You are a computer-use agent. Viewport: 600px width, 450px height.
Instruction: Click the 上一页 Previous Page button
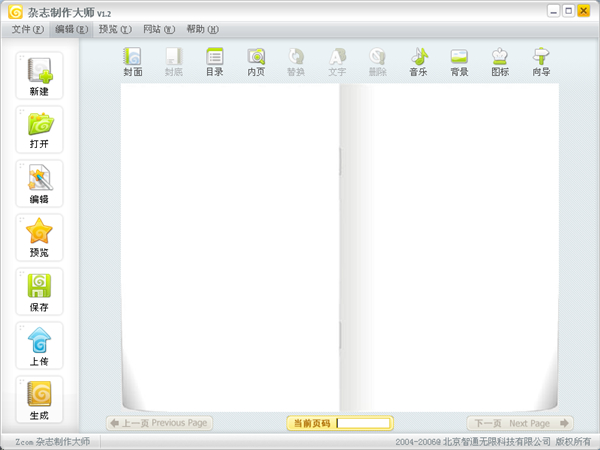click(x=159, y=423)
